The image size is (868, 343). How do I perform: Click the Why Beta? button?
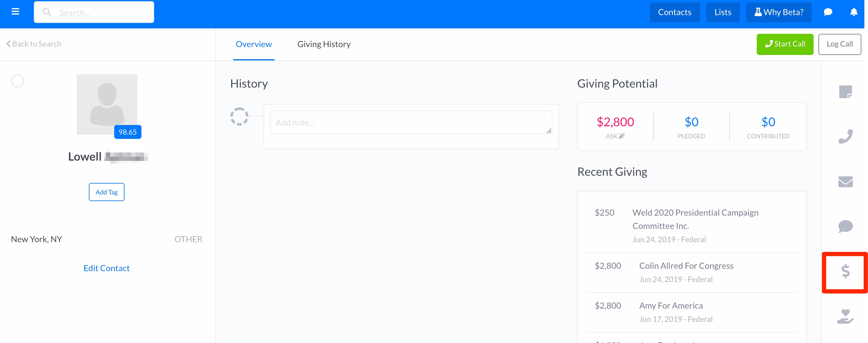(778, 12)
